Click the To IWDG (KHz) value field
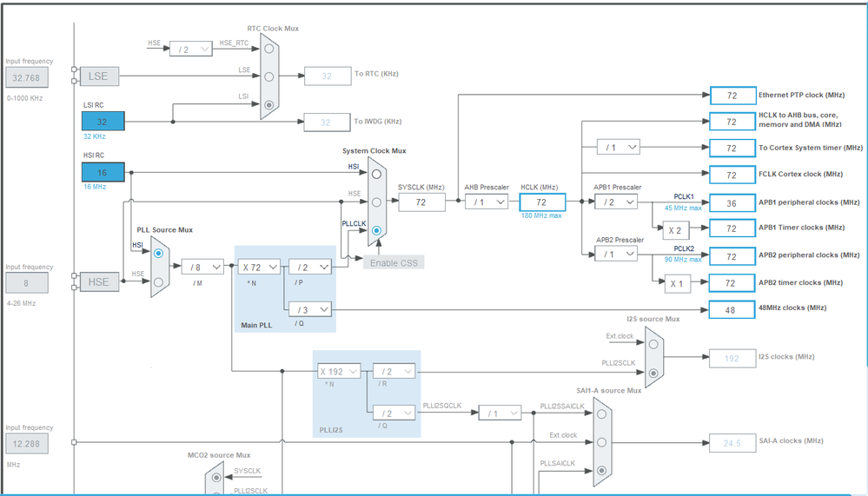This screenshot has height=496, width=868. pyautogui.click(x=328, y=122)
